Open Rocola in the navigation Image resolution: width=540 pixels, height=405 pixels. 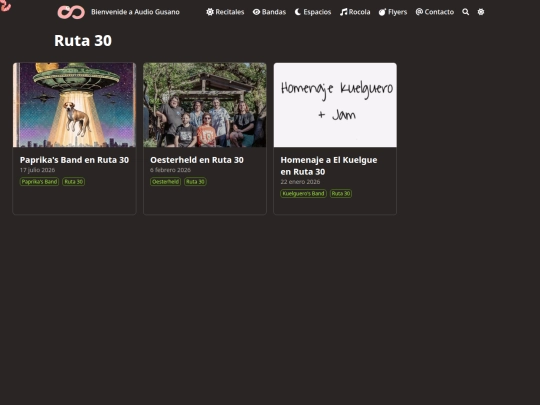[355, 12]
